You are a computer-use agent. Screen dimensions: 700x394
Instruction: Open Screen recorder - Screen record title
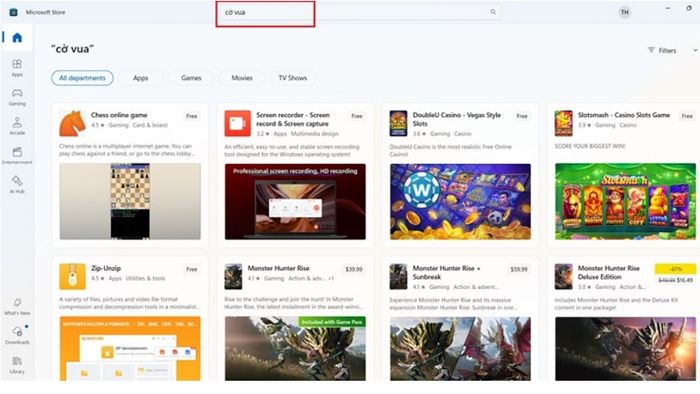point(293,119)
